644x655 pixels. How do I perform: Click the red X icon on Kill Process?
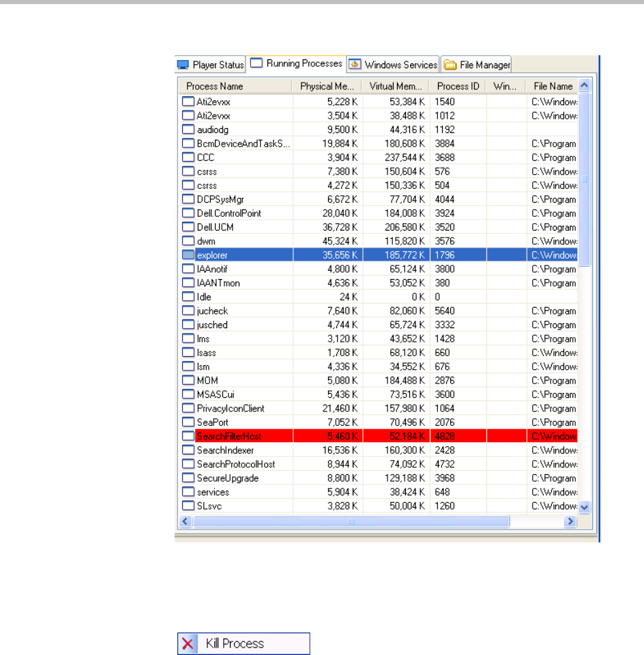[x=188, y=643]
